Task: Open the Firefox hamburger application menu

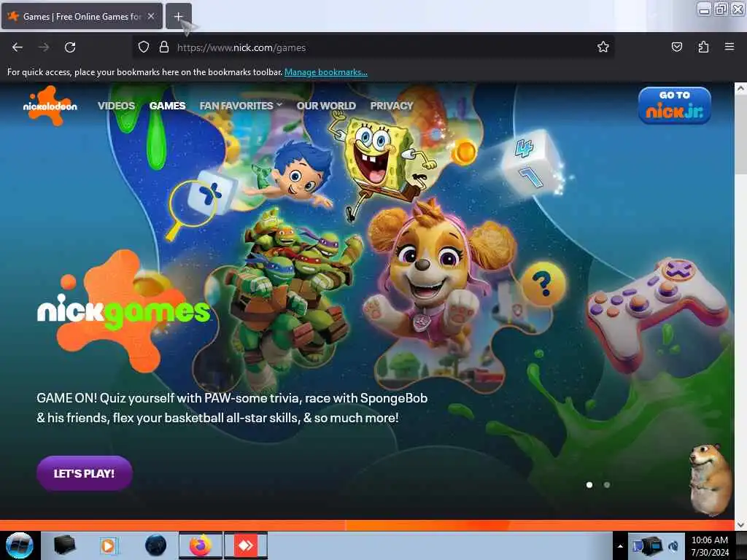Action: point(729,47)
